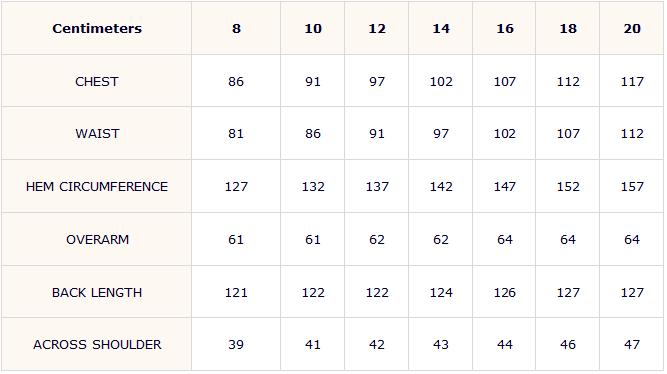Click waist value 81 for size 8
The height and width of the screenshot is (374, 667).
click(236, 134)
